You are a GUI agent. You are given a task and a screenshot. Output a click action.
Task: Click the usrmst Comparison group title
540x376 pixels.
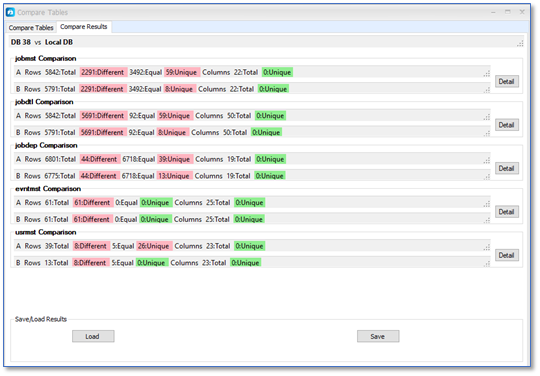tap(45, 232)
